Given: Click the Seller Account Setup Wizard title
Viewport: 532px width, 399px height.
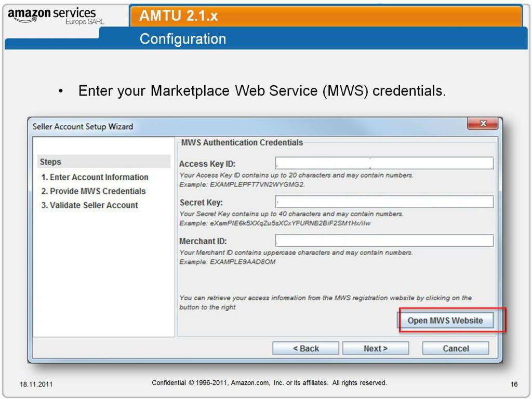Looking at the screenshot, I should click(83, 127).
